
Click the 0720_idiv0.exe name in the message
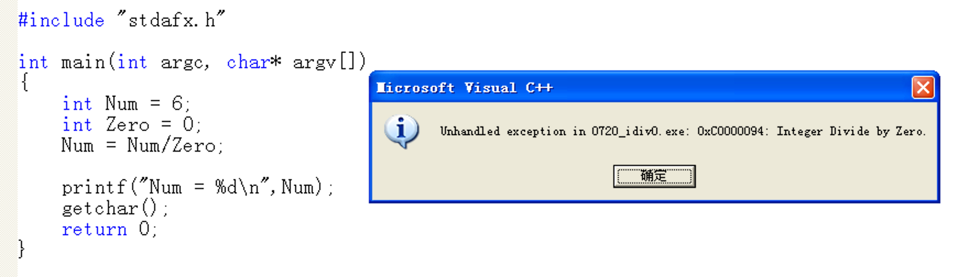(638, 131)
